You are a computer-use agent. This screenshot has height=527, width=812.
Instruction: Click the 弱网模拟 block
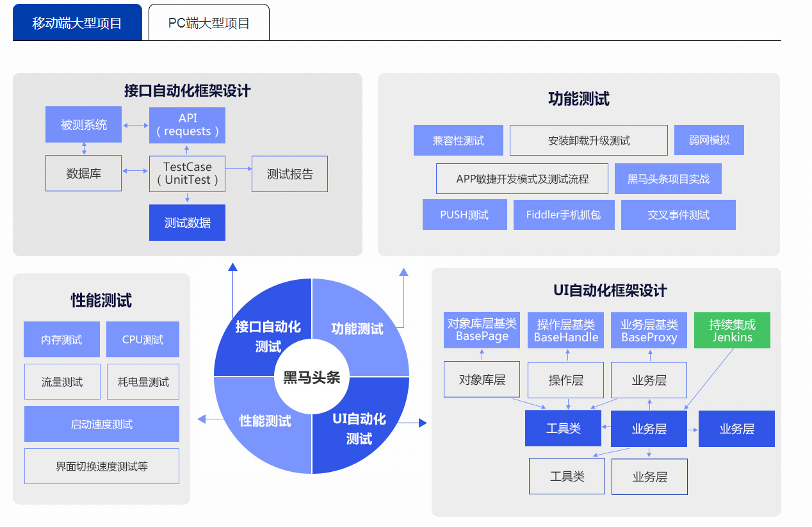tap(709, 140)
